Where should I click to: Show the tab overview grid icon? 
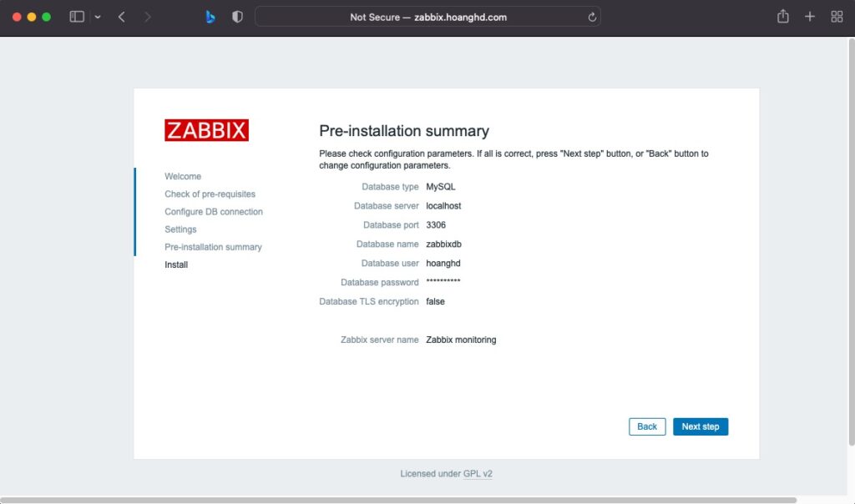point(837,17)
